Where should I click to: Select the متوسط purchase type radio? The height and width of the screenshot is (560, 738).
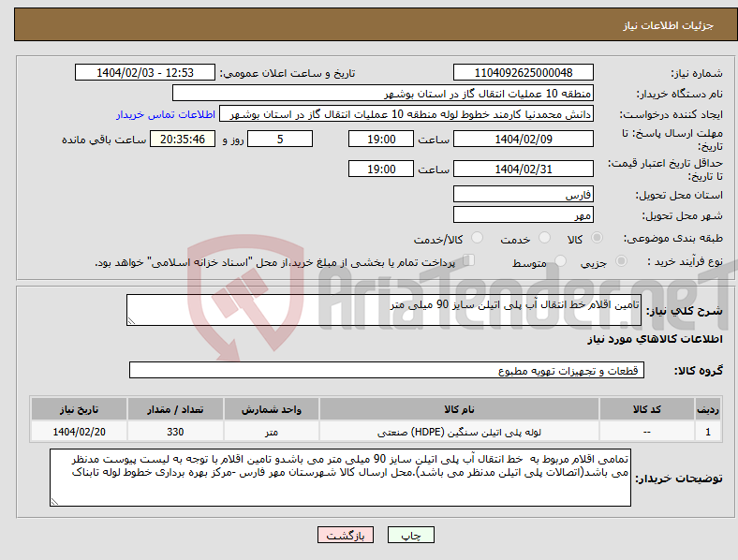click(560, 261)
